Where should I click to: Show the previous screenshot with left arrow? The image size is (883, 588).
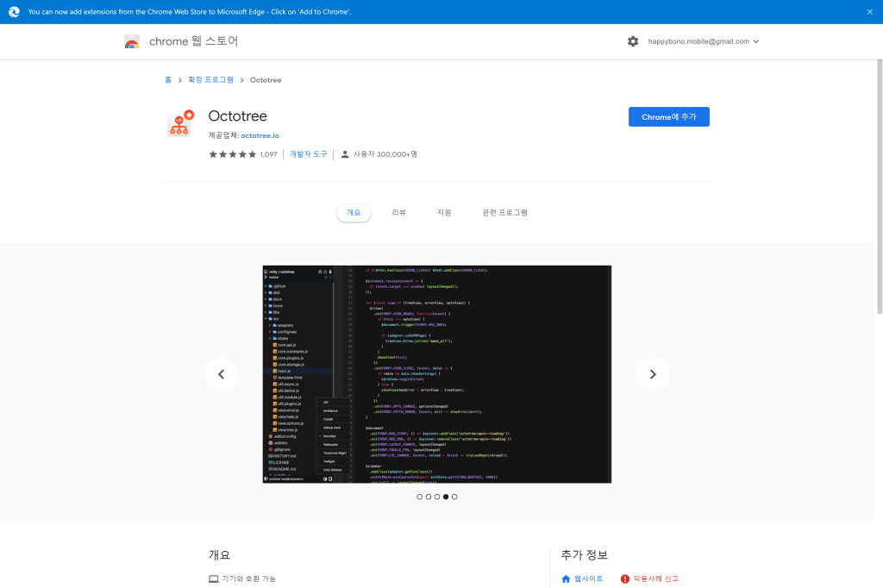222,374
